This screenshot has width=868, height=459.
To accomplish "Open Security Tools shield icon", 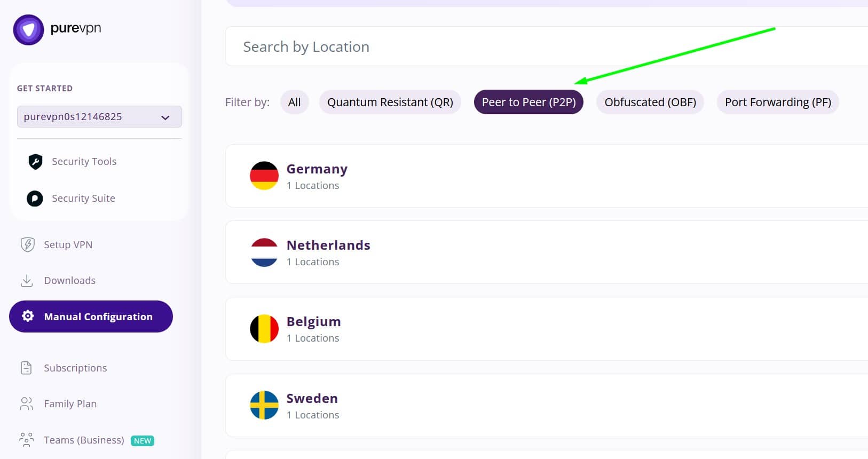I will pos(35,161).
